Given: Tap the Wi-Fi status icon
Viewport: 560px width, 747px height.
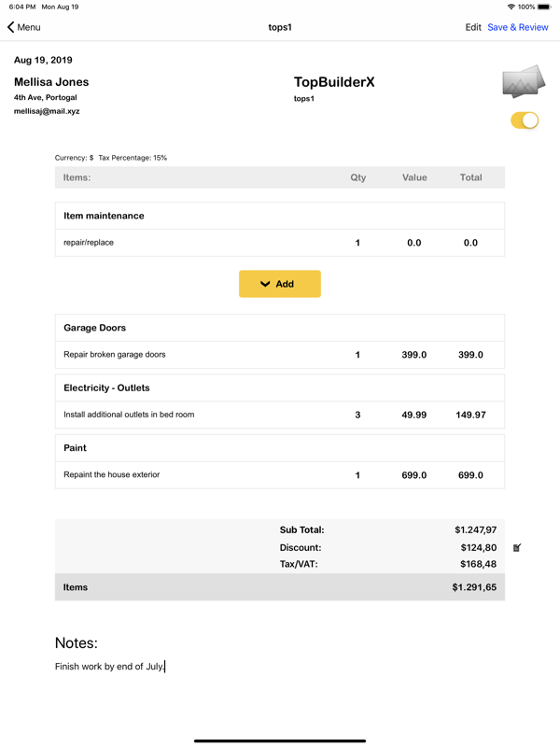Looking at the screenshot, I should 511,7.
